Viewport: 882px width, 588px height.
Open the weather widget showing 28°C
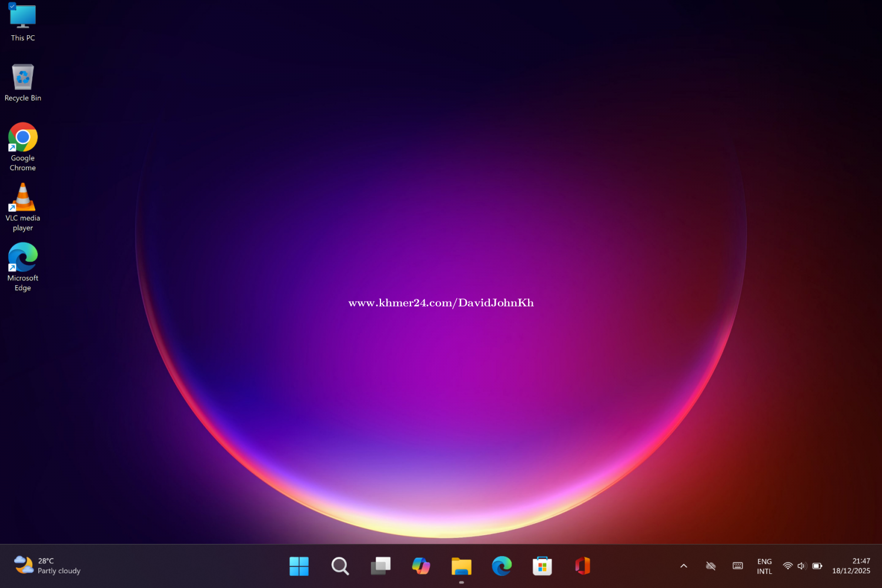(47, 566)
